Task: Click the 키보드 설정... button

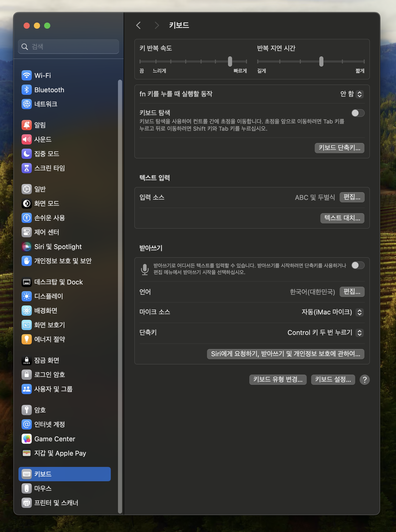Action: click(x=333, y=380)
